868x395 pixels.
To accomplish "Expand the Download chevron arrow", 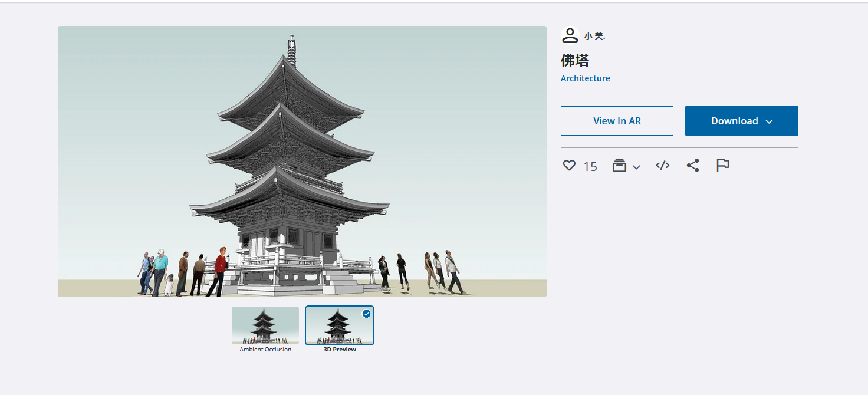I will tap(769, 121).
